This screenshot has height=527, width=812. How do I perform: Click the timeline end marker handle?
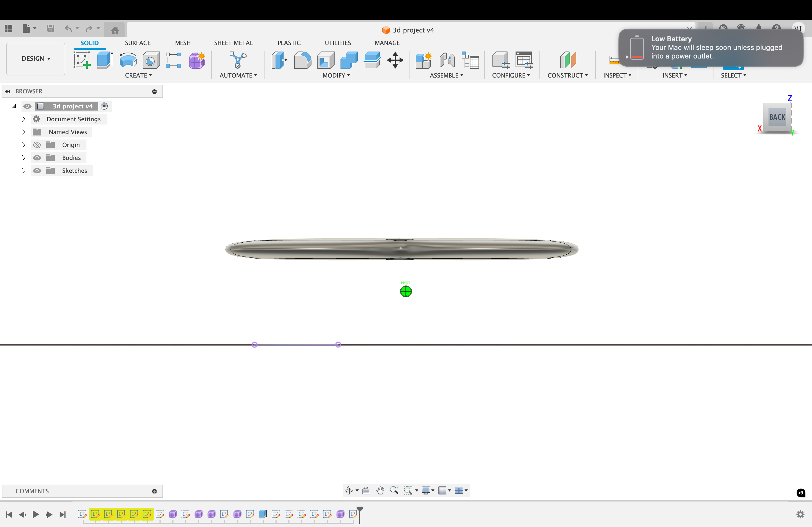click(360, 510)
